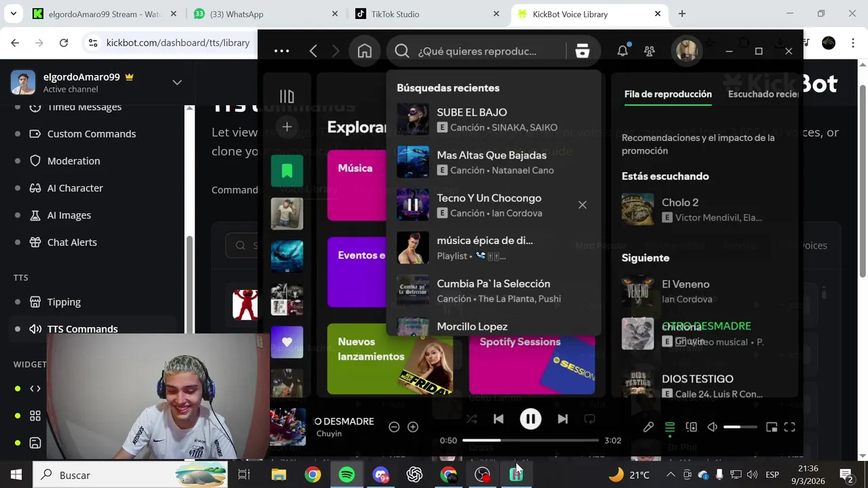Switch to TikTok Studio browser tab
868x488 pixels.
(429, 14)
